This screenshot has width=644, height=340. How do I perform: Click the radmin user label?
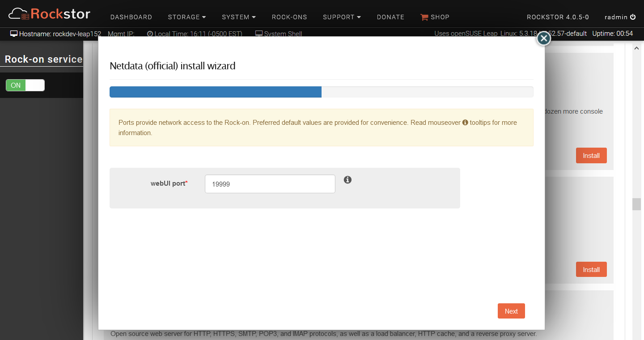616,17
